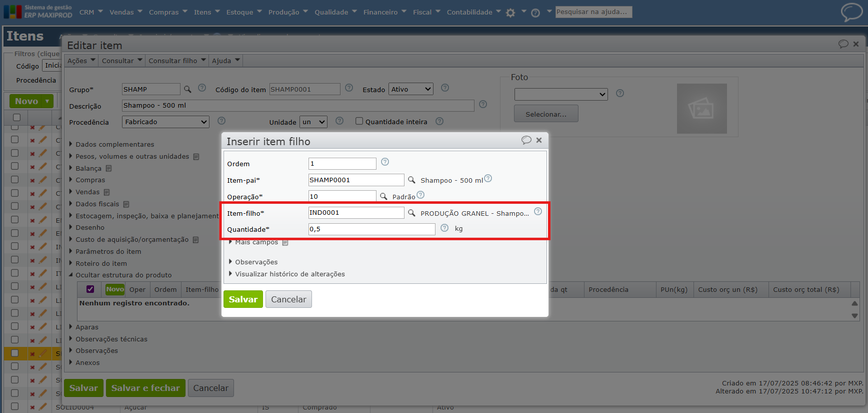This screenshot has height=413, width=868.
Task: Click the search icon next to Operação field
Action: tap(383, 196)
